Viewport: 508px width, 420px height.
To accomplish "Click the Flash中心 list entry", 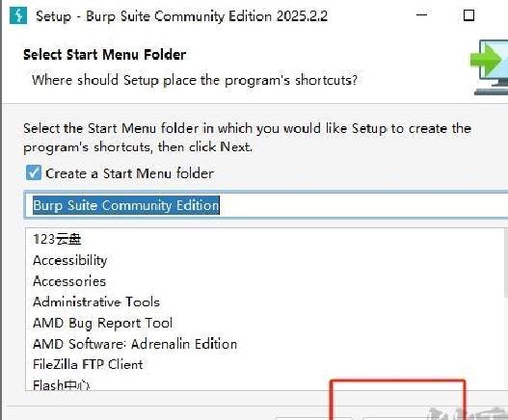I will click(62, 384).
